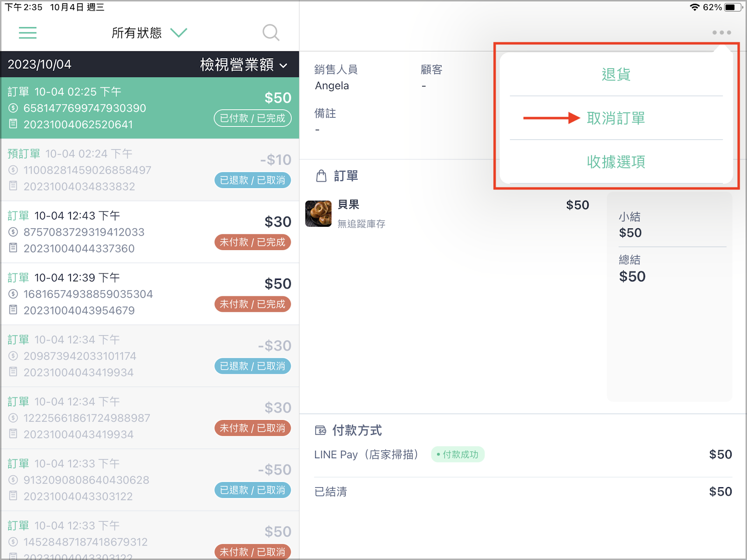Select the 12:34 下午 -$30 refunded order

coord(150,356)
